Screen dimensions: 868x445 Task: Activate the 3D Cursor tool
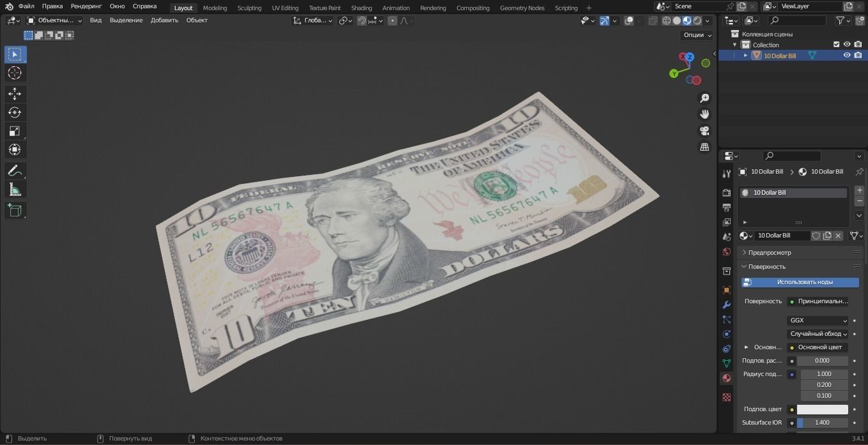click(15, 73)
